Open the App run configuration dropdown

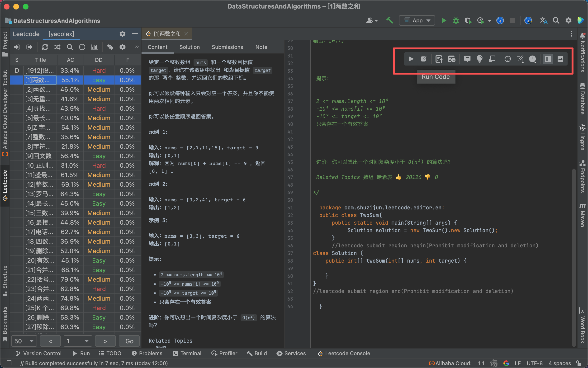[417, 20]
